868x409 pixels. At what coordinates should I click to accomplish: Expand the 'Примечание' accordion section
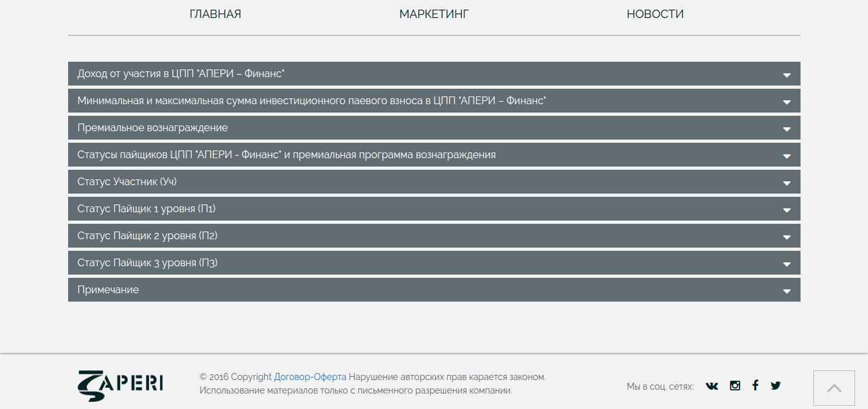[434, 289]
